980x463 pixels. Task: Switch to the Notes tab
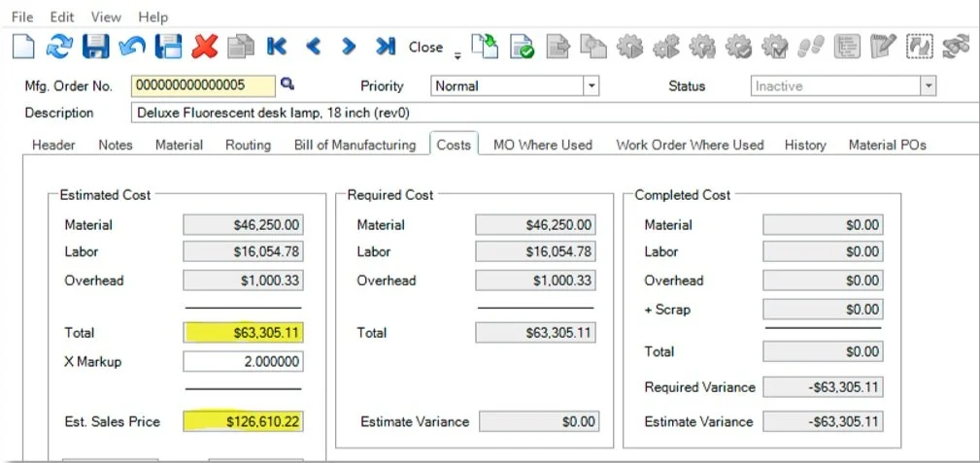[x=116, y=145]
